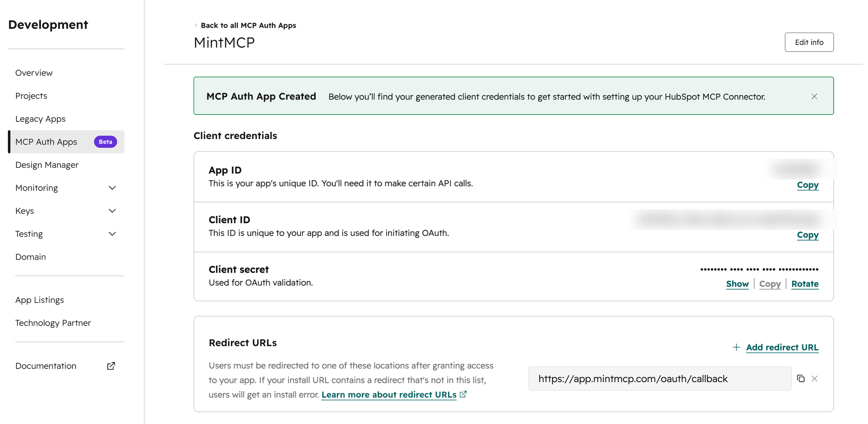
Task: Open the Documentation external link icon
Action: tap(111, 366)
